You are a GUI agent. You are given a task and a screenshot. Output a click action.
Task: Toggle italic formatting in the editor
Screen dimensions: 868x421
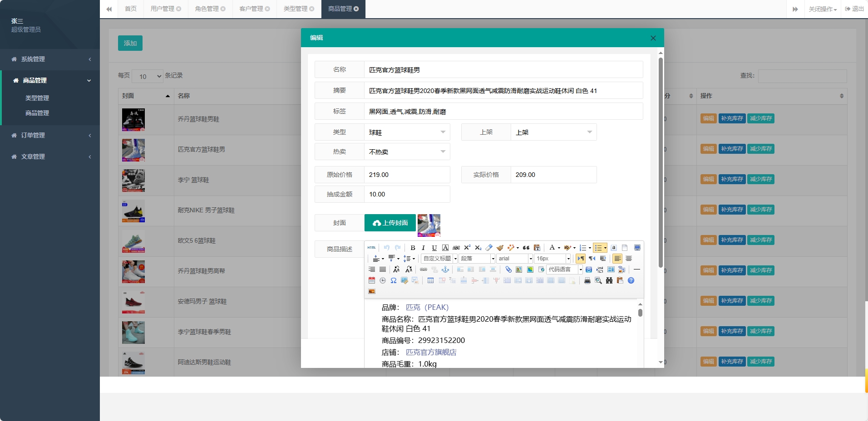pos(423,248)
